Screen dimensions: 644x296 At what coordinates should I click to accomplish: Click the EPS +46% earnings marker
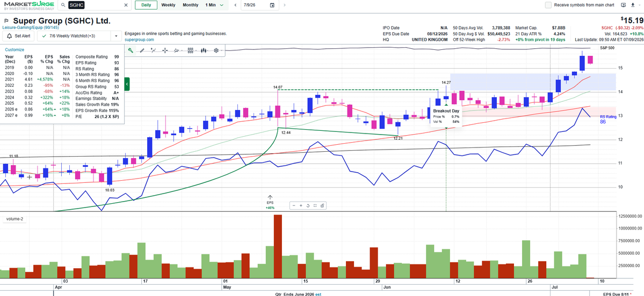270,203
